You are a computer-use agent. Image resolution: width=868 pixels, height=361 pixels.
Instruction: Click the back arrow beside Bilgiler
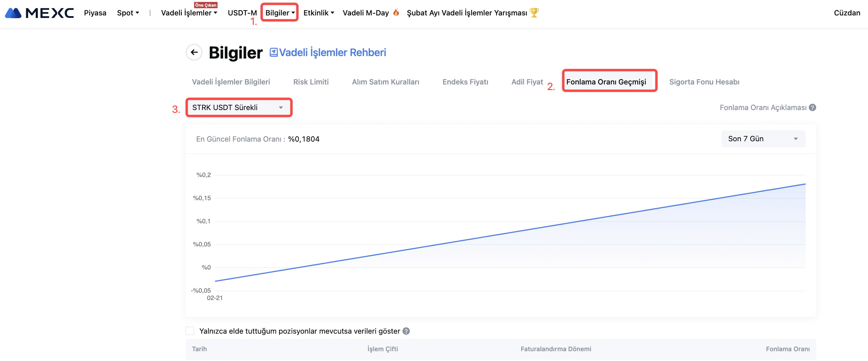(x=194, y=53)
